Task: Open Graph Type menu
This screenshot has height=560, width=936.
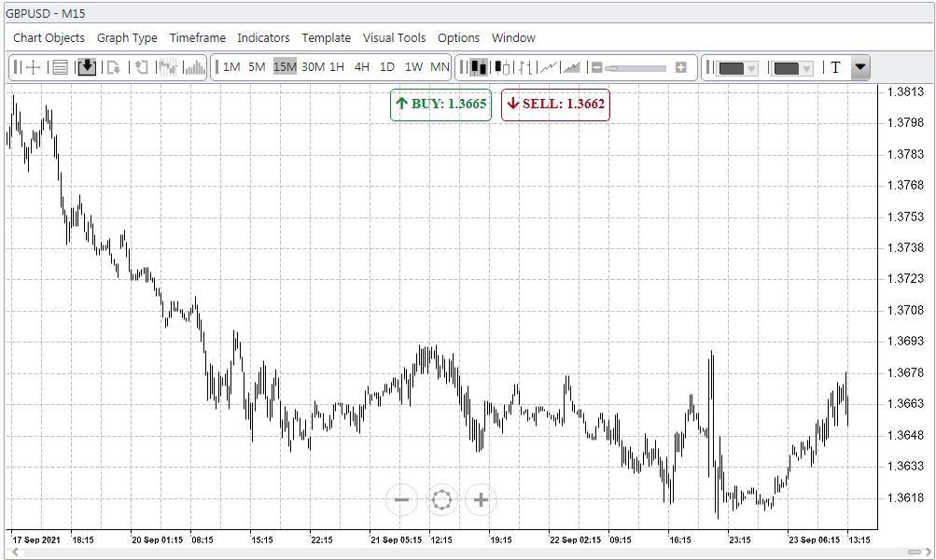Action: [127, 37]
